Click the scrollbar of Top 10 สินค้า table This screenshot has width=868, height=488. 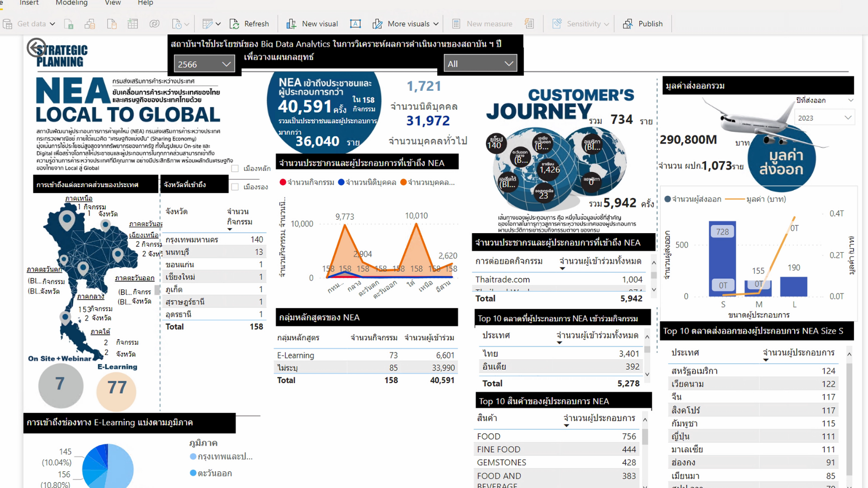tap(645, 436)
